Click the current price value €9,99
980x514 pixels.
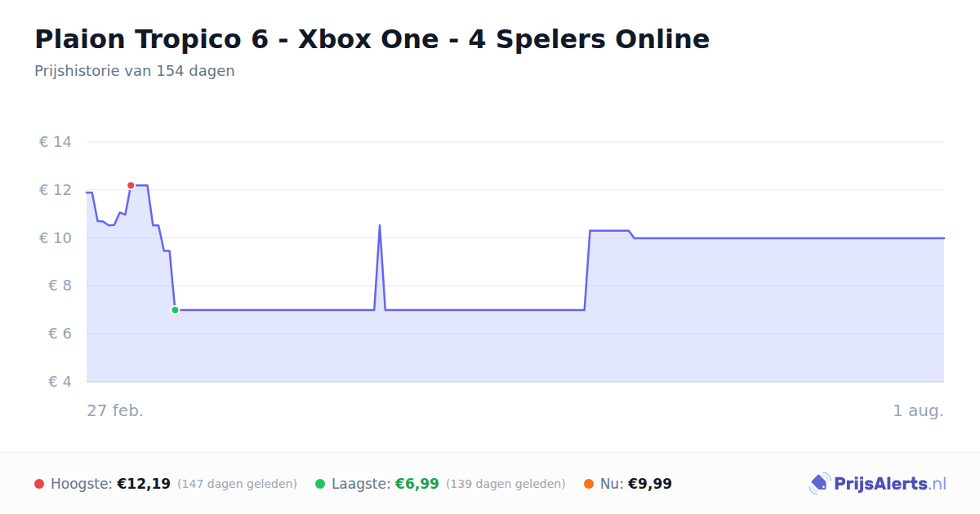pyautogui.click(x=650, y=484)
